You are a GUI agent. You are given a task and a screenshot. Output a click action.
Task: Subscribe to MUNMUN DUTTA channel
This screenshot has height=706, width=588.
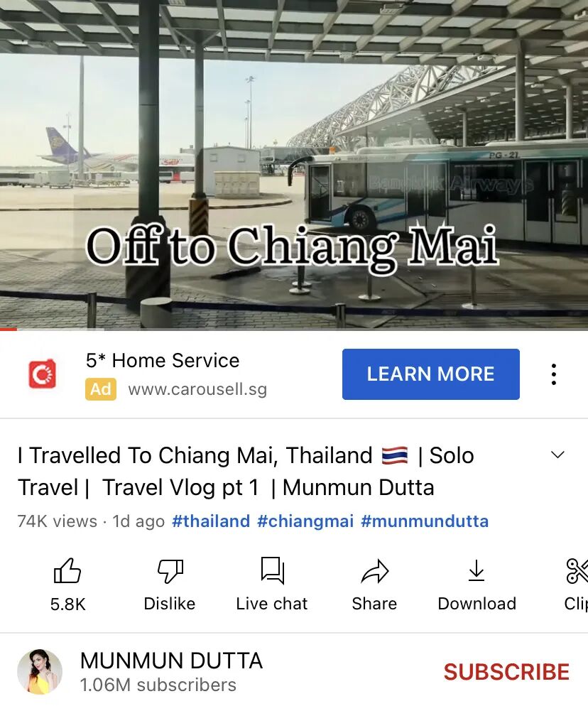506,672
